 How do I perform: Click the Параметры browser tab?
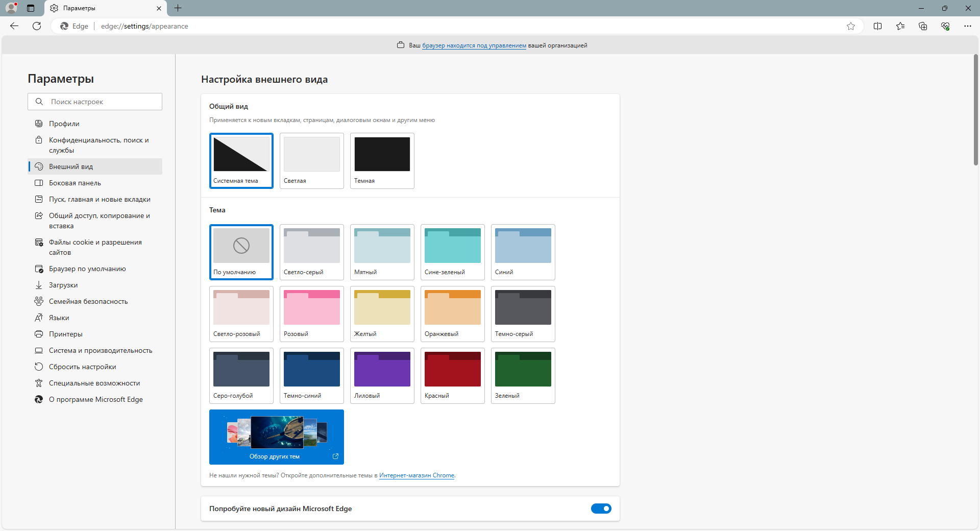(x=106, y=8)
